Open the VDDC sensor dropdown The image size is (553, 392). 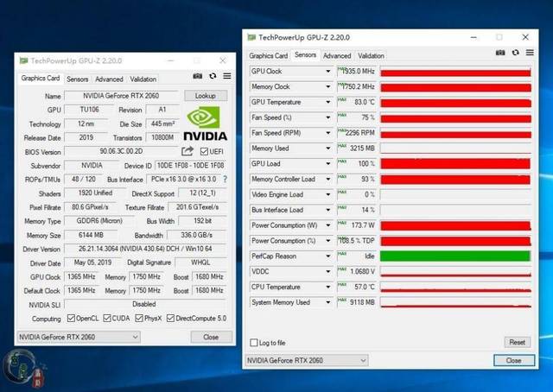pos(328,272)
